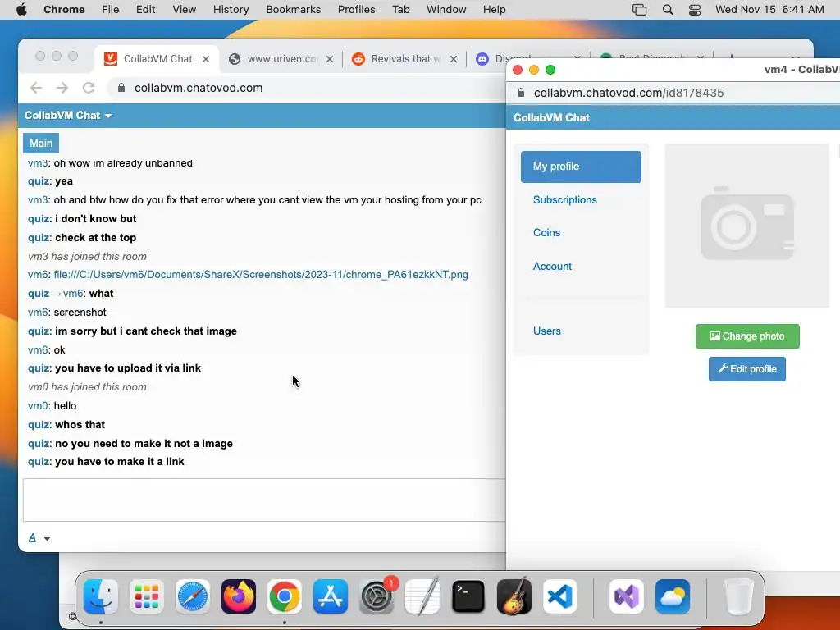Open Account in profile sidebar
The height and width of the screenshot is (630, 840).
point(552,267)
